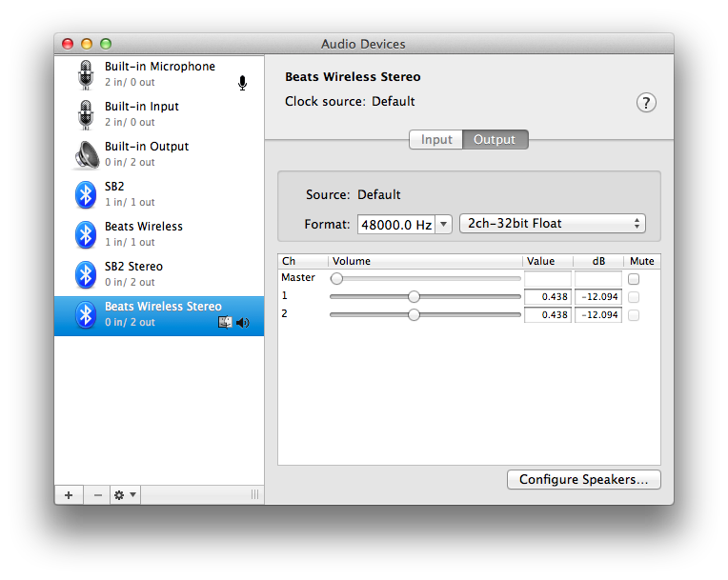The image size is (728, 580).
Task: Open the sample rate dropdown arrow
Action: tap(443, 225)
